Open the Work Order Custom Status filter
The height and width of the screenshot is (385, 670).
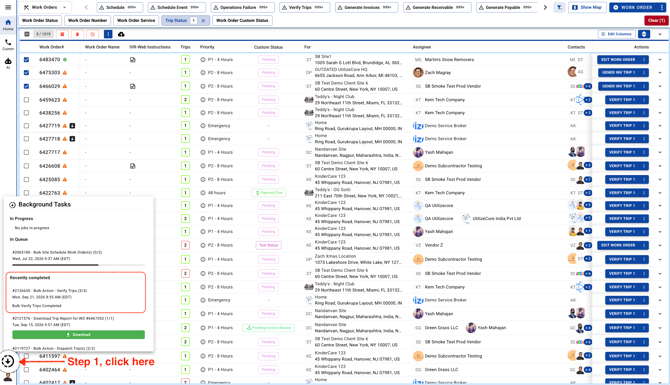coord(242,21)
